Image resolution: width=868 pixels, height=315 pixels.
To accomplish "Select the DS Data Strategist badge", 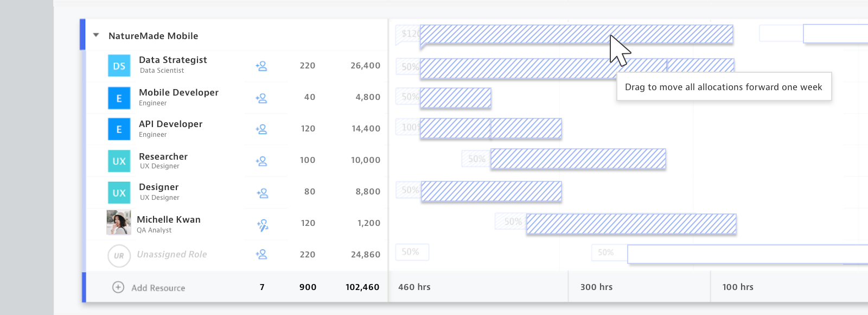I will click(x=119, y=66).
